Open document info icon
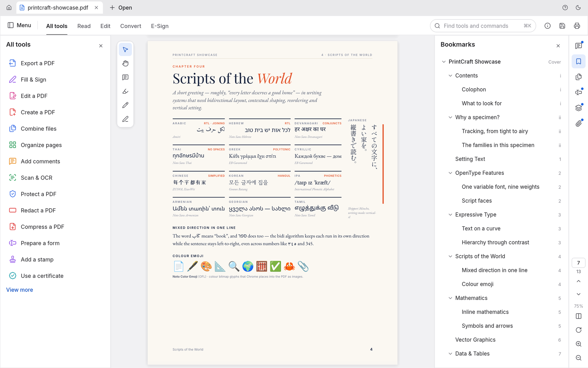Viewport: 588px width, 368px height. coord(548,26)
